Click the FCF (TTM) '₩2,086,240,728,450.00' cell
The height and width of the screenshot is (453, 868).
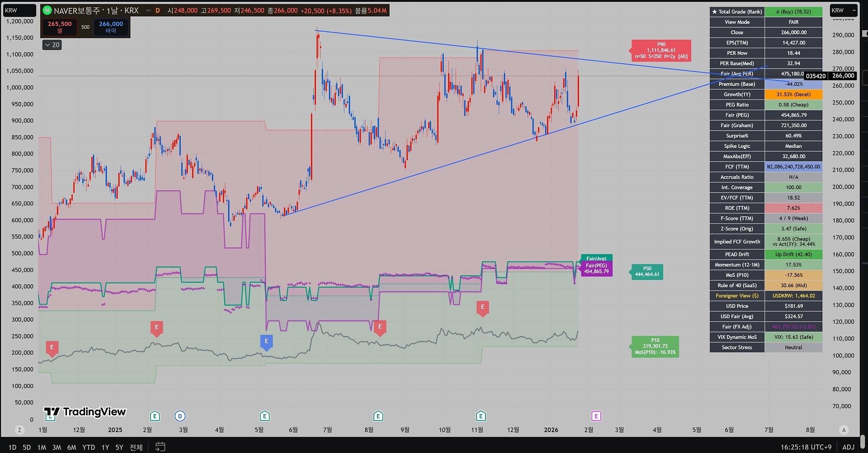click(793, 167)
